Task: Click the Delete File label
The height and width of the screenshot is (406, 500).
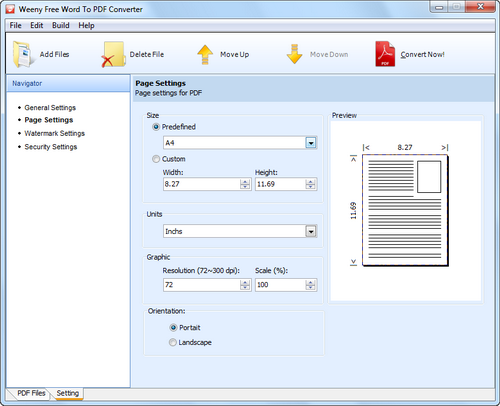Action: pyautogui.click(x=147, y=54)
